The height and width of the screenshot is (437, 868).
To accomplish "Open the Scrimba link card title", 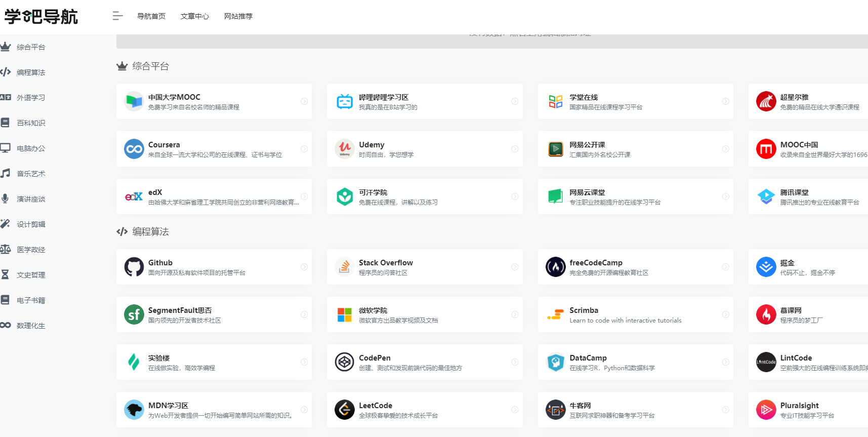I will pyautogui.click(x=584, y=310).
